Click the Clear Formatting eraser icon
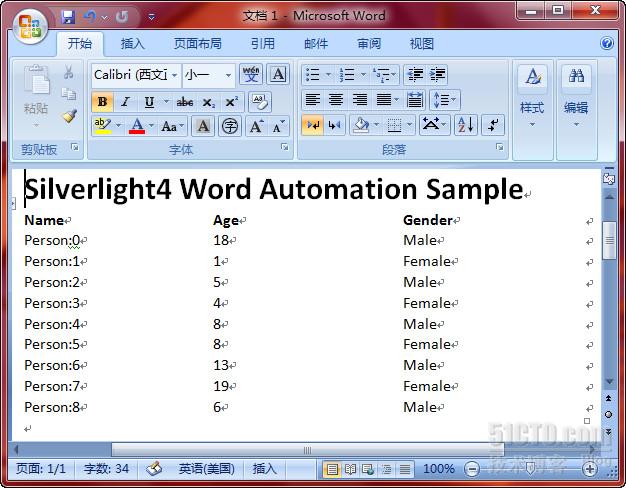 tap(260, 102)
